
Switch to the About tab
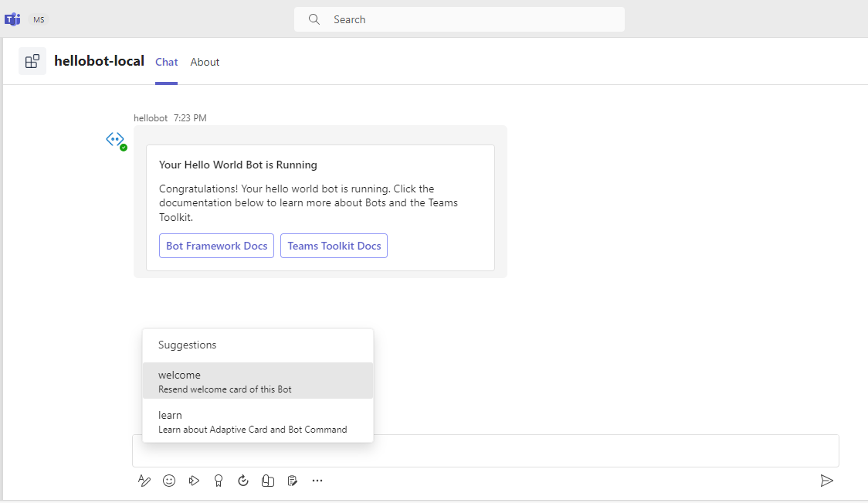coord(204,62)
